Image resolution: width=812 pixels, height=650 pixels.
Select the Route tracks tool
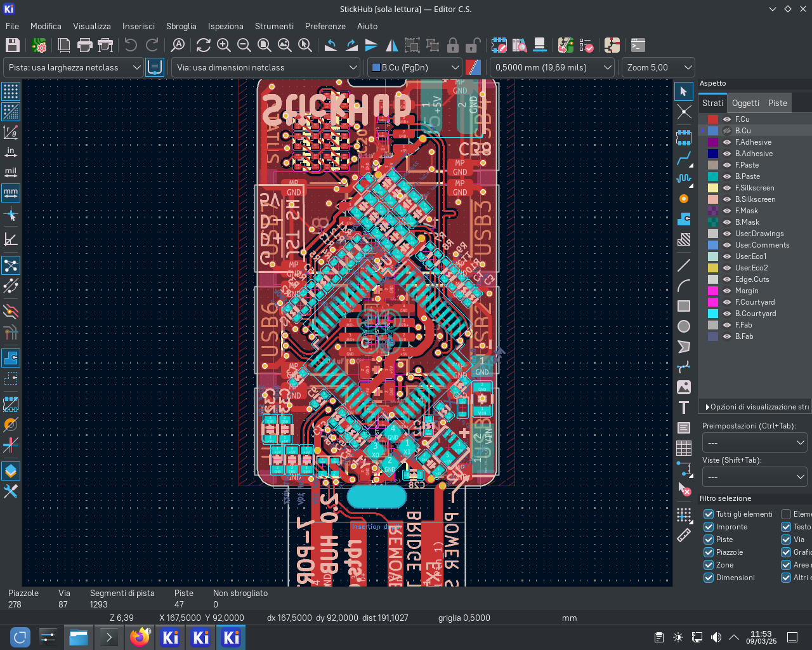[684, 158]
